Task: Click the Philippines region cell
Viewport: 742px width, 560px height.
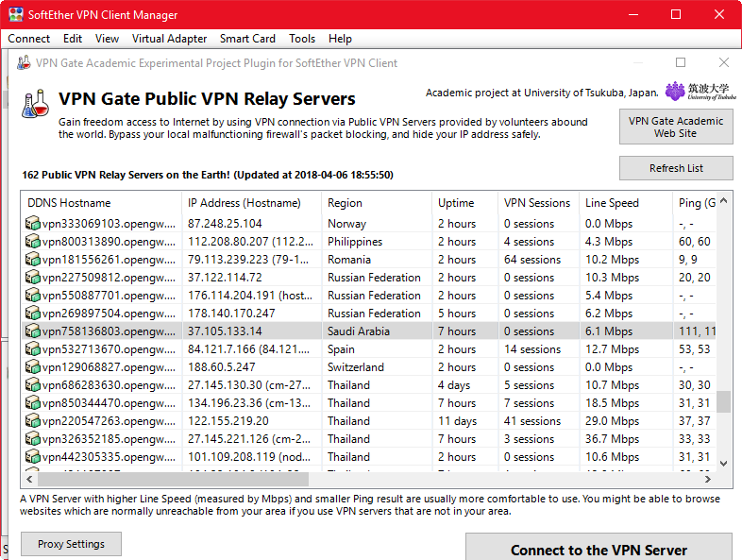Action: point(355,242)
